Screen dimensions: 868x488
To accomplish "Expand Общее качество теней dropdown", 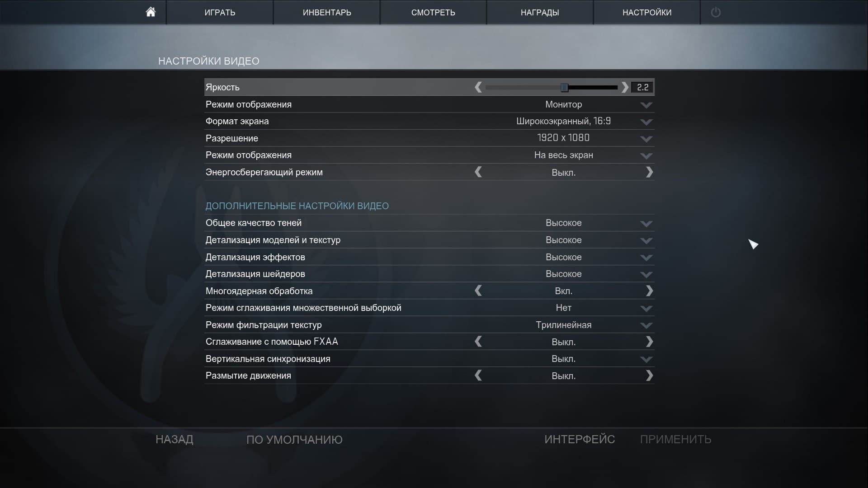I will (x=646, y=224).
